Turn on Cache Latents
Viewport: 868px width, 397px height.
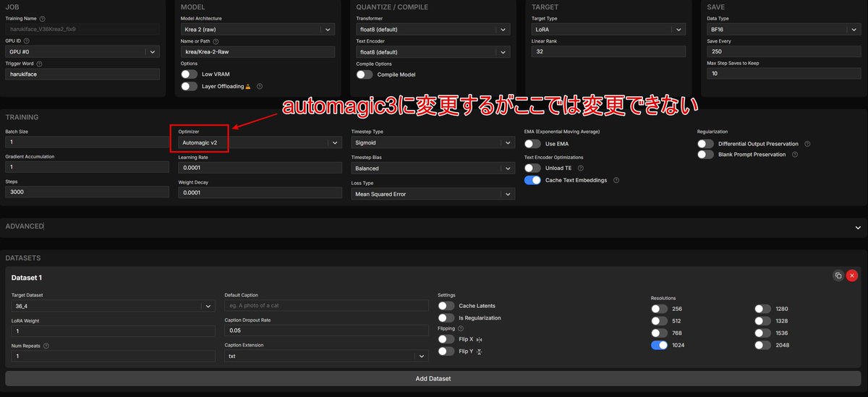tap(446, 306)
